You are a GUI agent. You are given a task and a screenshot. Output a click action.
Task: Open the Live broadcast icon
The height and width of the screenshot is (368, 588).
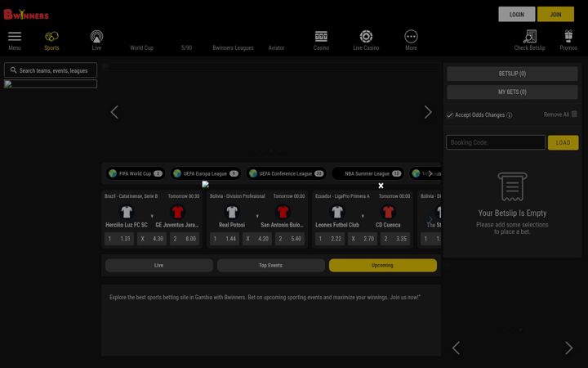click(x=96, y=37)
